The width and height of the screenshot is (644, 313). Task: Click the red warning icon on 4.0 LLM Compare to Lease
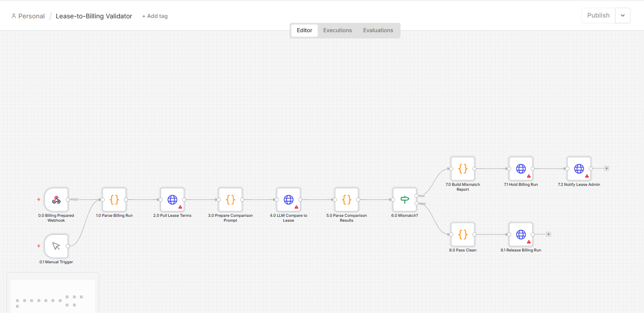click(296, 207)
